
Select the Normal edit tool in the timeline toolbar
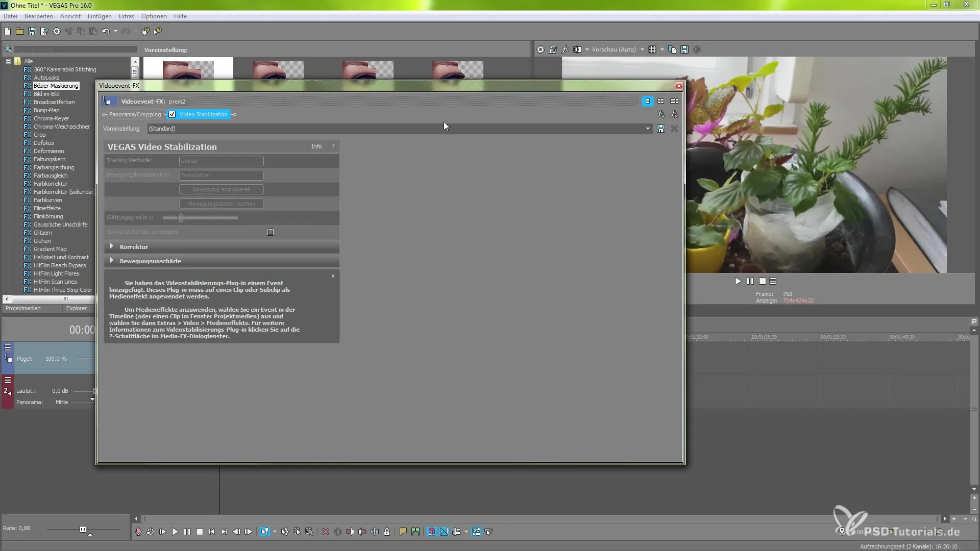(x=264, y=532)
